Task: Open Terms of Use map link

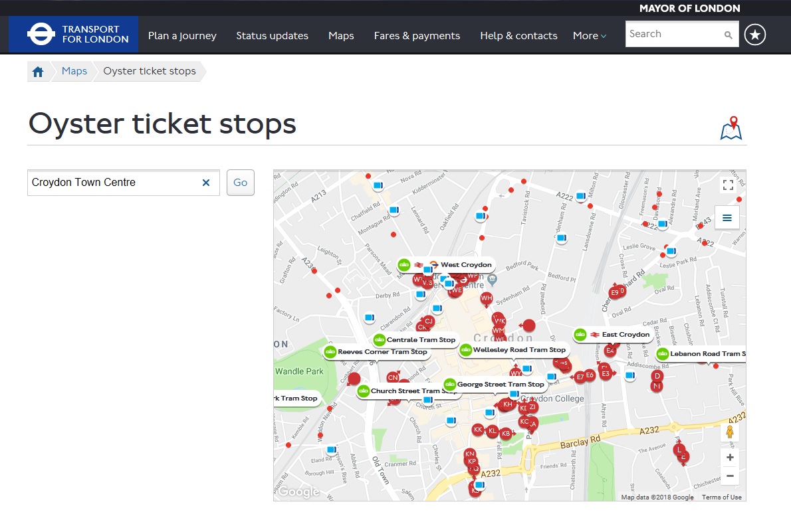Action: click(721, 497)
